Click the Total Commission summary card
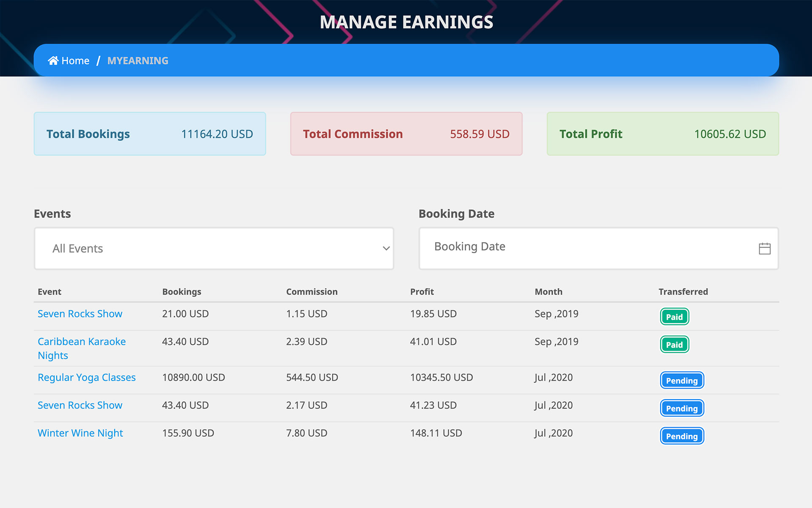The image size is (812, 508). pos(406,134)
